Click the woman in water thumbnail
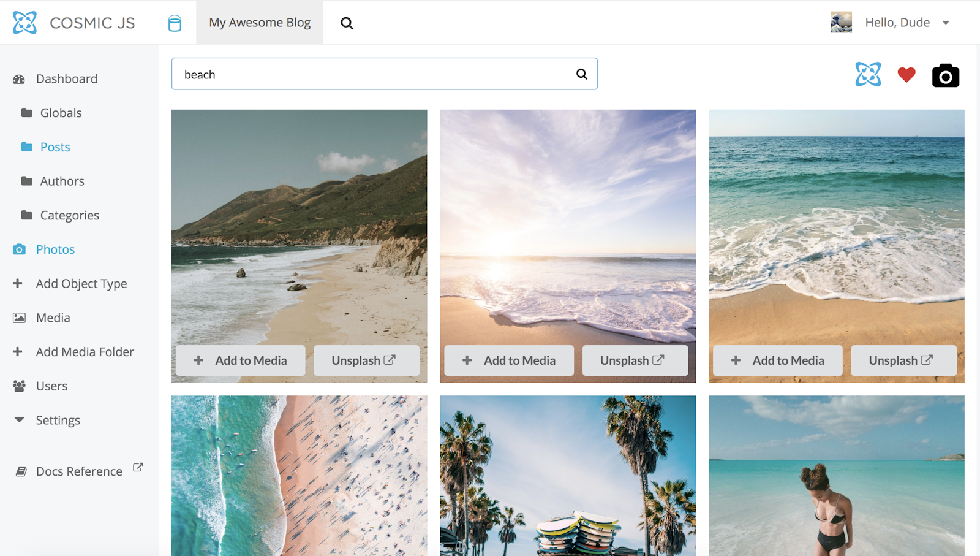The height and width of the screenshot is (556, 980). pyautogui.click(x=837, y=476)
